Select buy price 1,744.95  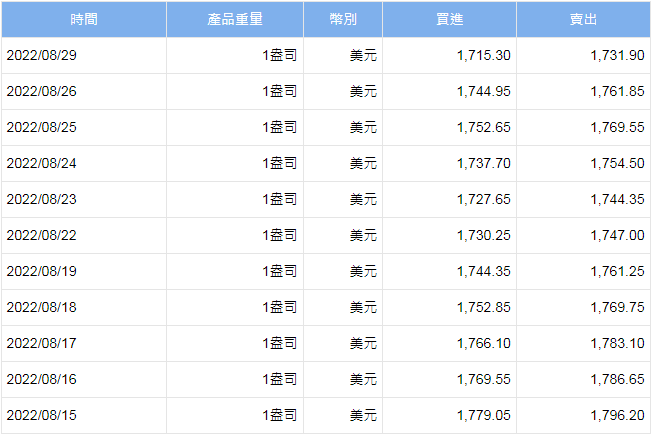click(x=482, y=91)
